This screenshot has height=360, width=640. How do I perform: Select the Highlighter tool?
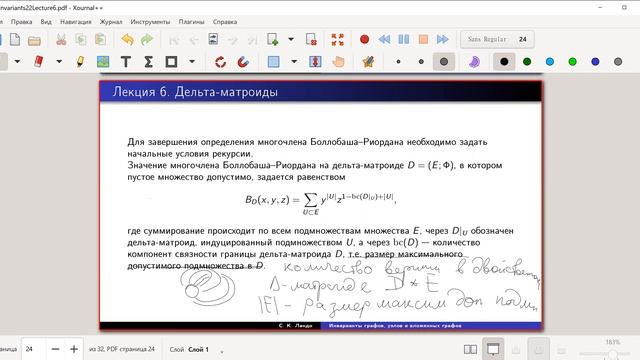80,62
